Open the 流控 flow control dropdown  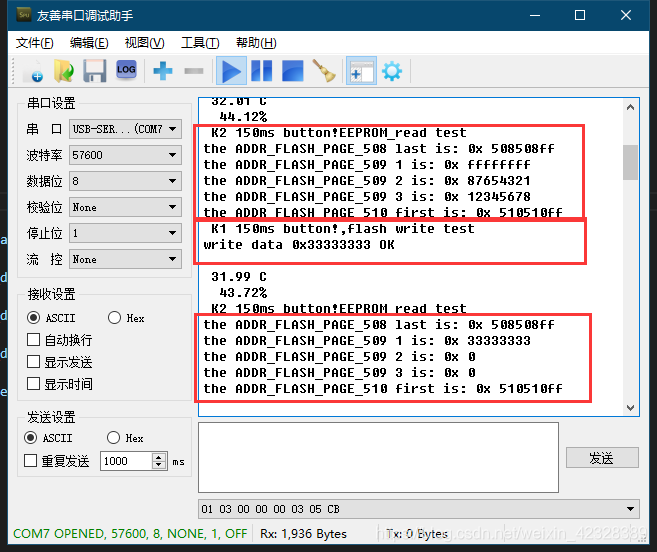pyautogui.click(x=125, y=259)
